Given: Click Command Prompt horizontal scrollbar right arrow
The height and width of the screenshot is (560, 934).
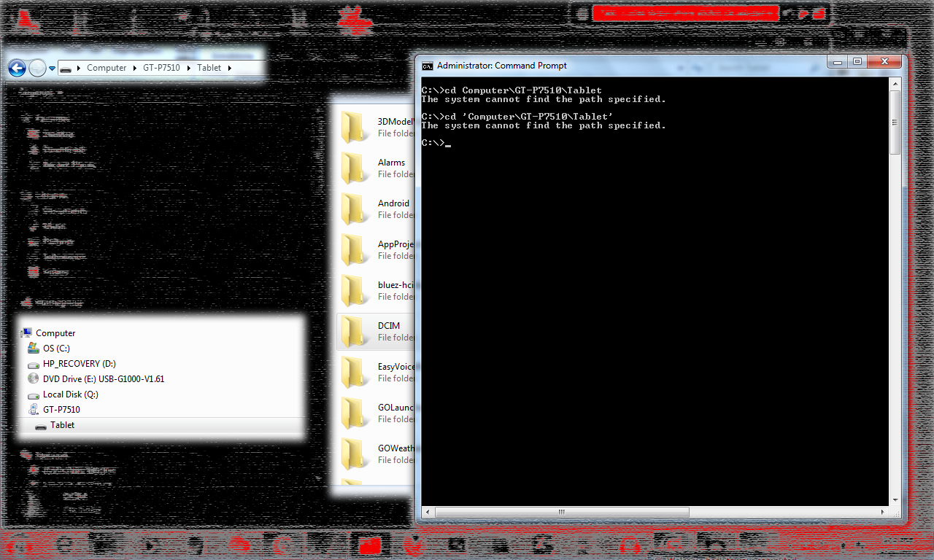Looking at the screenshot, I should point(884,513).
